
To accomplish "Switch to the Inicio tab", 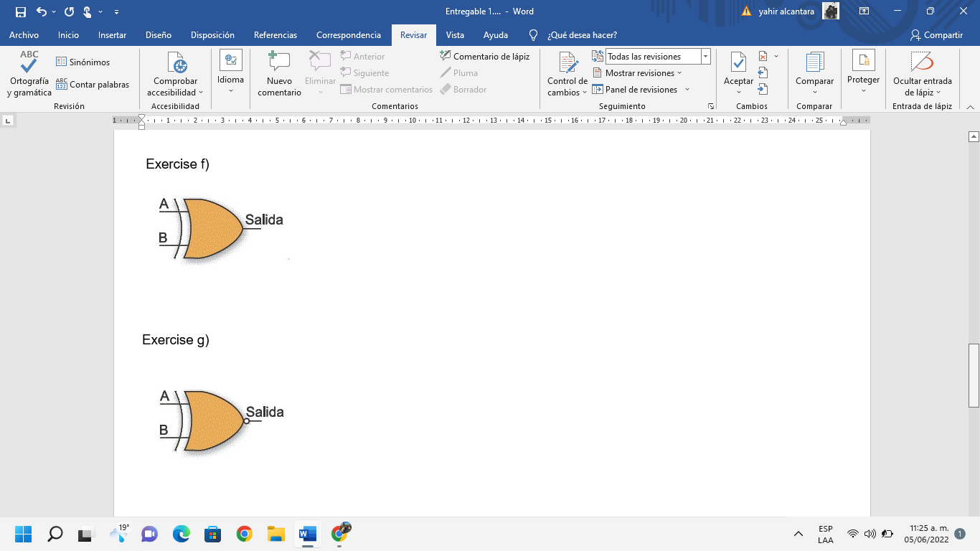I will tap(68, 35).
